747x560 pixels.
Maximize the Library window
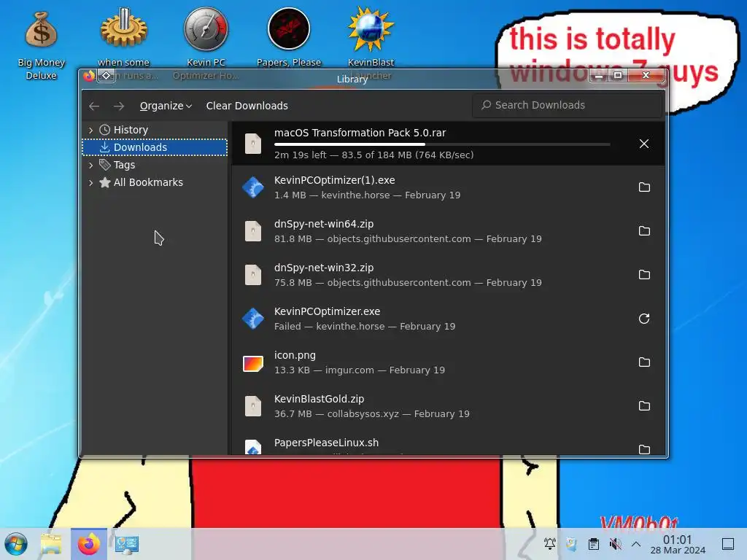click(618, 75)
